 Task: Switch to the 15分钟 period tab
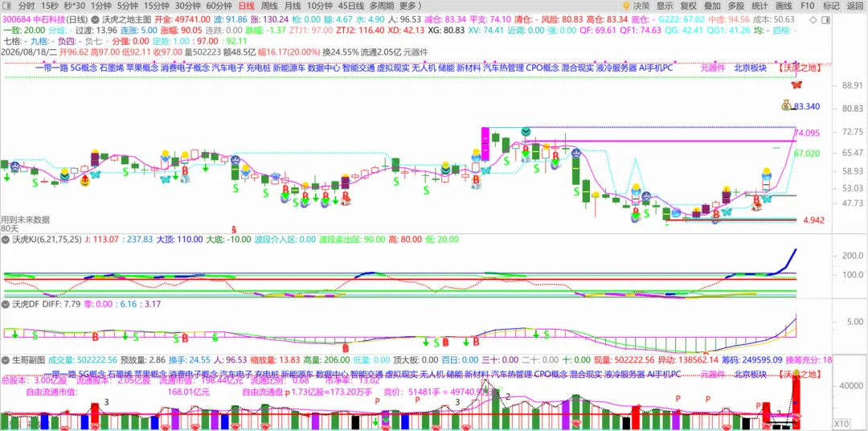tap(156, 6)
